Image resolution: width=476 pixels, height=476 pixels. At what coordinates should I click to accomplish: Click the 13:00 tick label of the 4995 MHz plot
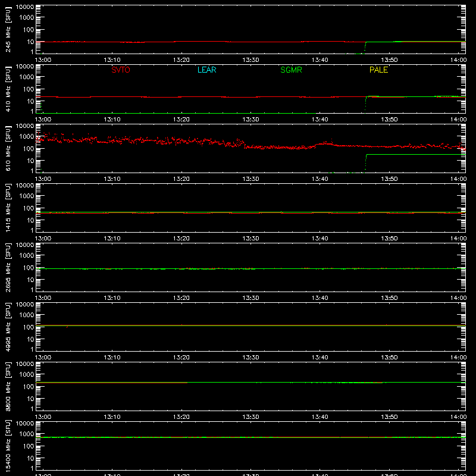pyautogui.click(x=43, y=358)
